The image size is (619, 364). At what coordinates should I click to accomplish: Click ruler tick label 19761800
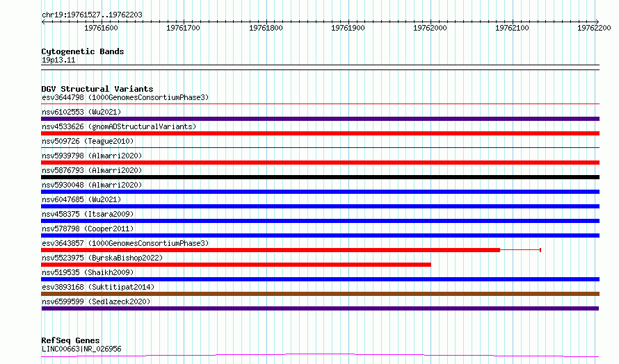(x=266, y=28)
